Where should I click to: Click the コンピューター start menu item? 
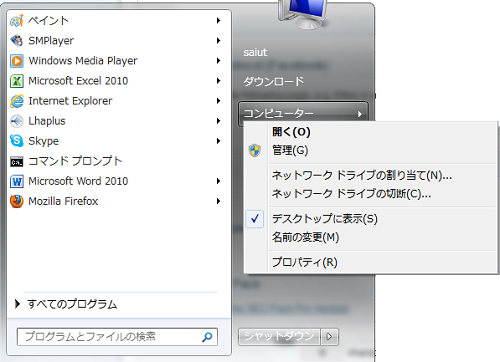(x=303, y=114)
